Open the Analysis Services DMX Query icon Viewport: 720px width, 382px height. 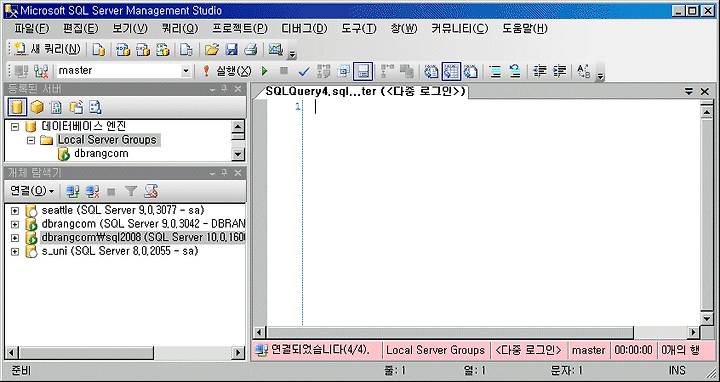pyautogui.click(x=143, y=49)
